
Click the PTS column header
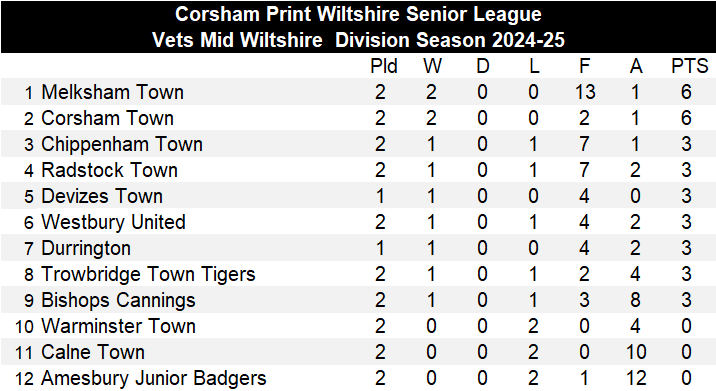click(x=690, y=66)
